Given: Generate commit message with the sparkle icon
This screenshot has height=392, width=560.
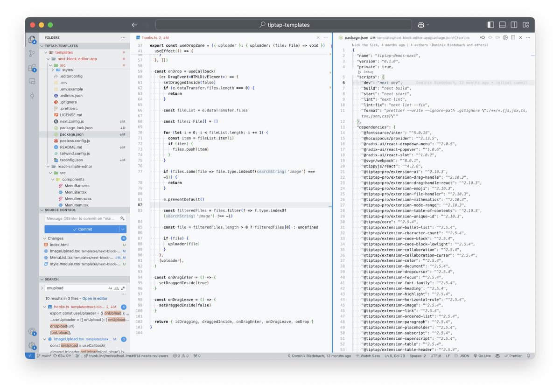Looking at the screenshot, I should 122,218.
